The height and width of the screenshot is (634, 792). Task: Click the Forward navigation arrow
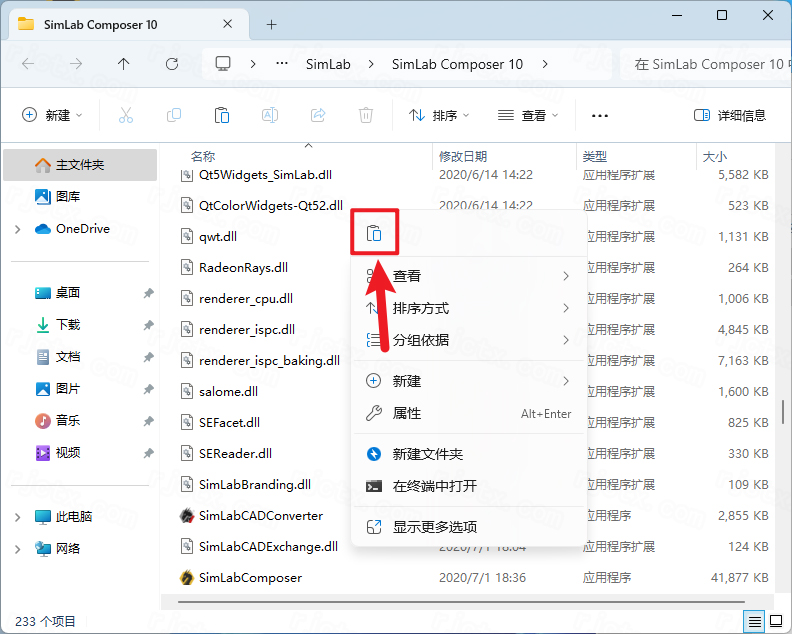76,64
